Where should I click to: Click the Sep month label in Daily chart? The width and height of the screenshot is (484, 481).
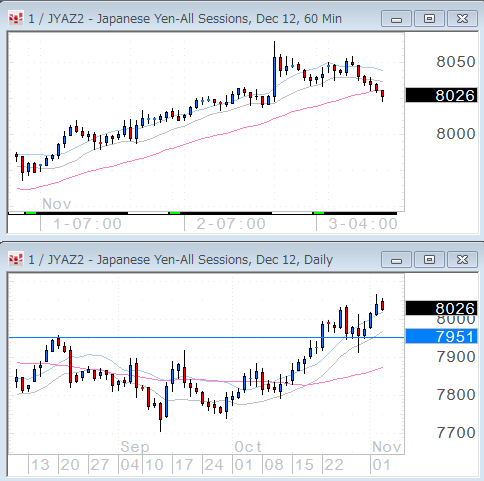pyautogui.click(x=135, y=447)
